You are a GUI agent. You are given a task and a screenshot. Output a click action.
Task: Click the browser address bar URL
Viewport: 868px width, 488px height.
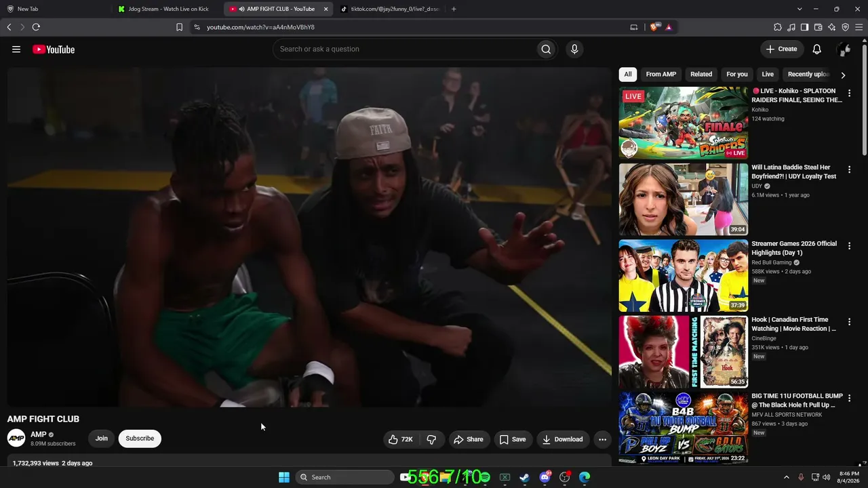260,27
